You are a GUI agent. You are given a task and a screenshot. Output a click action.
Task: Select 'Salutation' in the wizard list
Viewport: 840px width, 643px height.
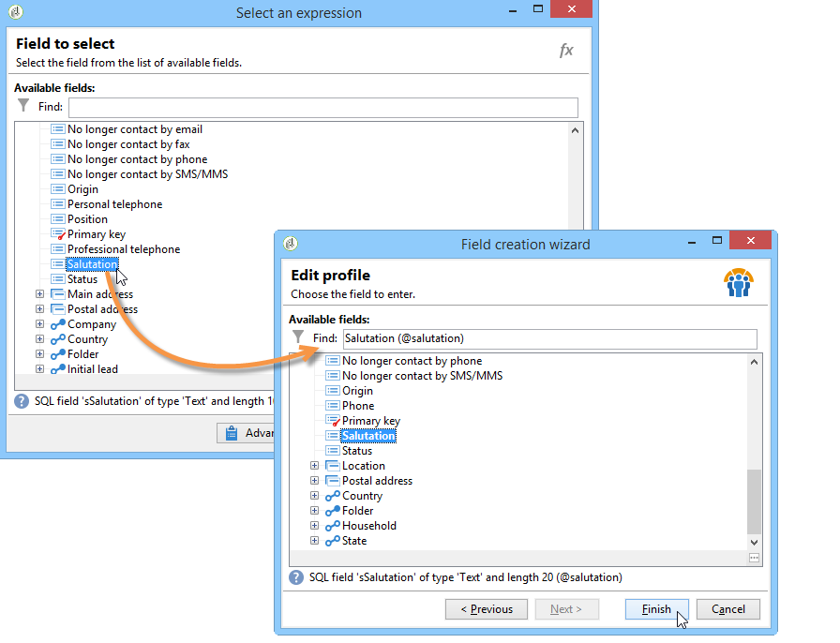click(368, 436)
